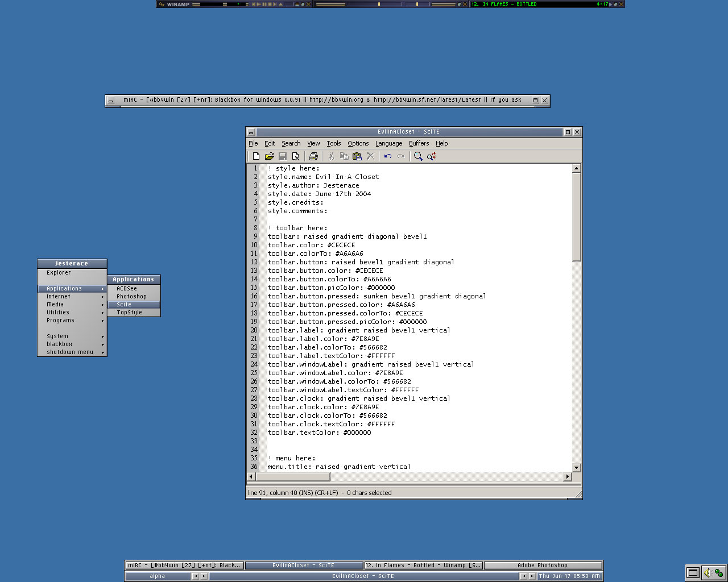Undo the last edit with blue arrow
The height and width of the screenshot is (582, 728).
click(x=388, y=156)
